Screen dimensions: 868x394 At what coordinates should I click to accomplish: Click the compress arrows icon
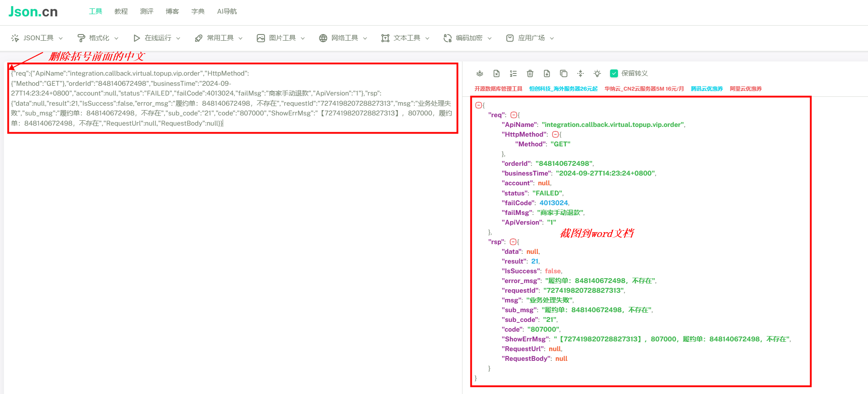pos(580,73)
